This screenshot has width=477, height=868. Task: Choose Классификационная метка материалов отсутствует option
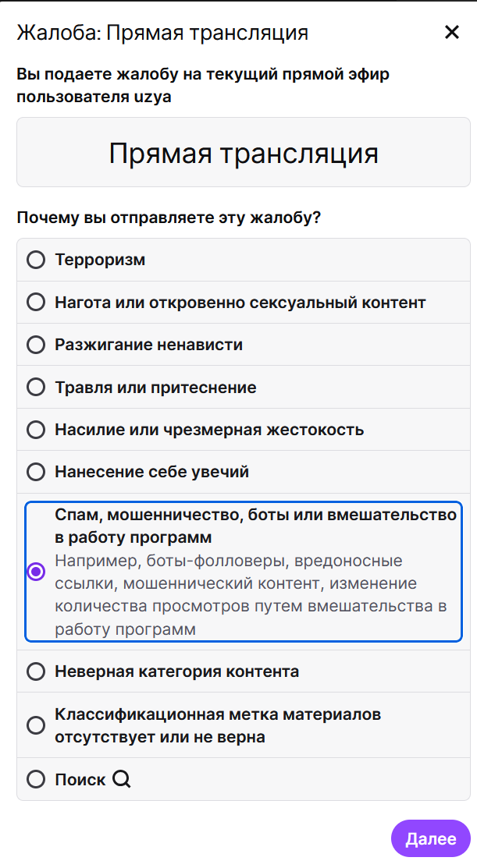pos(36,725)
